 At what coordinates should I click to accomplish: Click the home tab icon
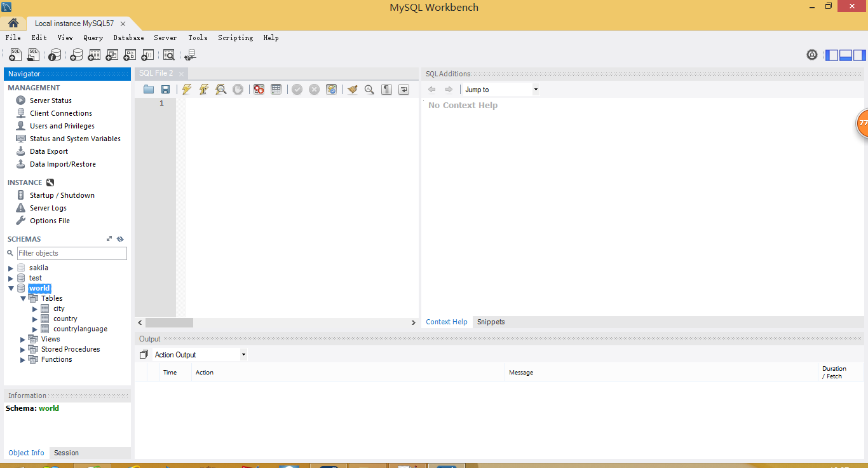click(x=13, y=24)
